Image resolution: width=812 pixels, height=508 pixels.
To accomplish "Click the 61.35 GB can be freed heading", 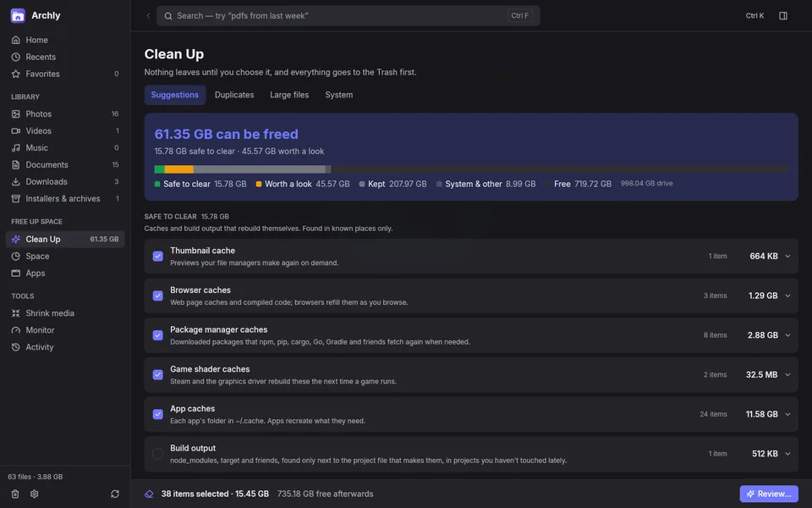I will [x=227, y=135].
